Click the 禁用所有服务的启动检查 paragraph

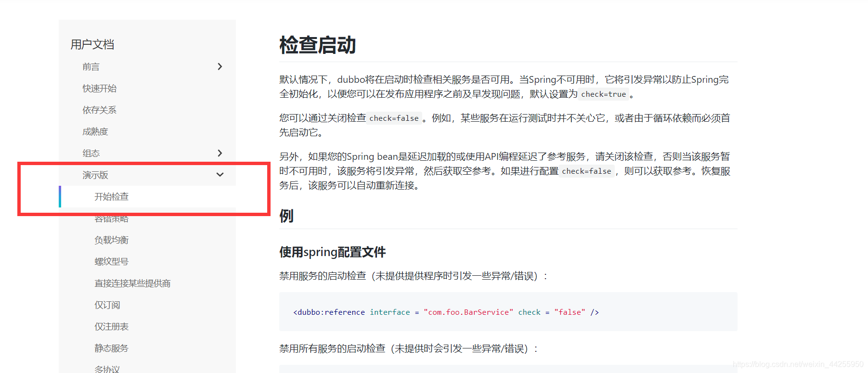coord(408,348)
